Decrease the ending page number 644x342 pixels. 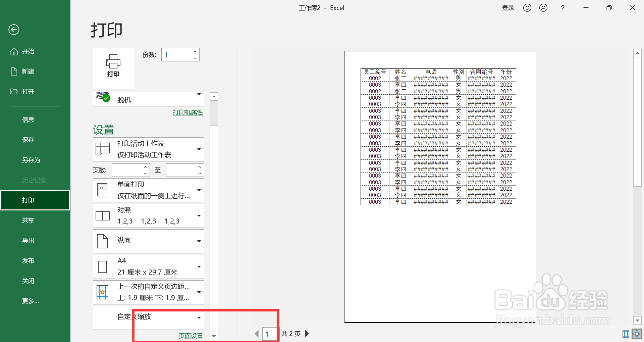200,174
